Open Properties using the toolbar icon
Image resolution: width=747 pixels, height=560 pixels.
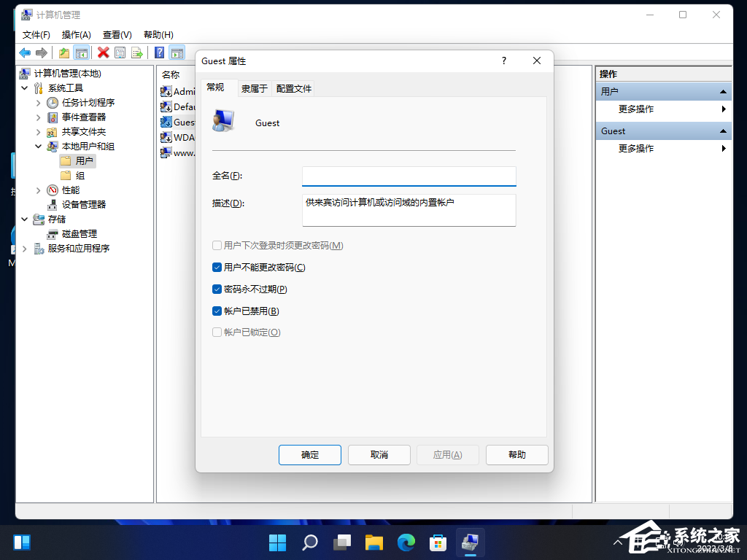119,52
